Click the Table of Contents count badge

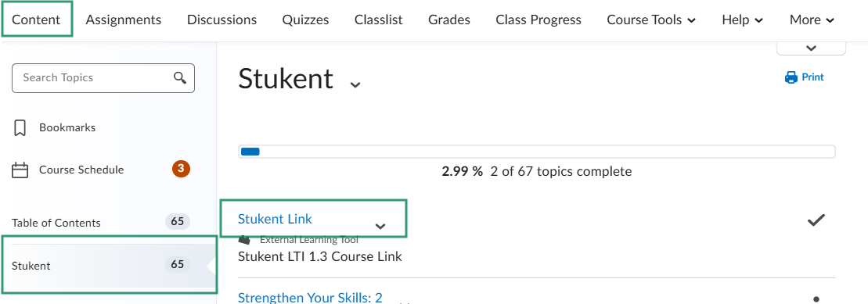point(177,222)
